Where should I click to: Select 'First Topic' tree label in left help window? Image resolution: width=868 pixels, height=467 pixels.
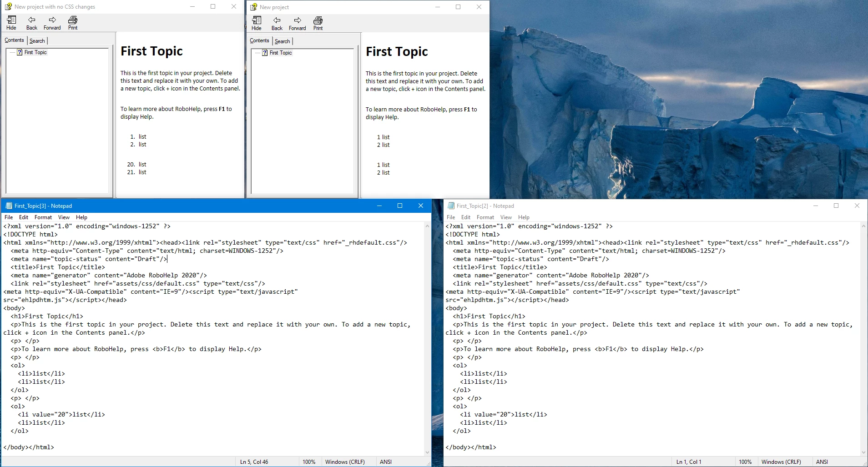pos(35,52)
